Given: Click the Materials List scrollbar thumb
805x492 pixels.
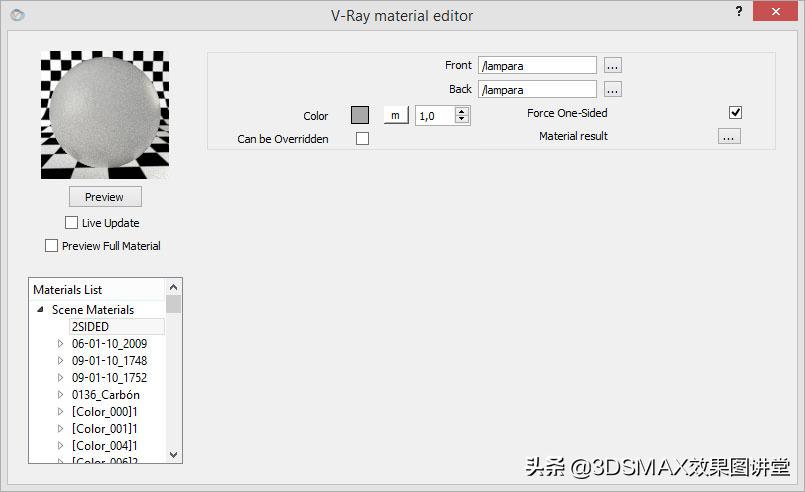Looking at the screenshot, I should click(x=174, y=304).
